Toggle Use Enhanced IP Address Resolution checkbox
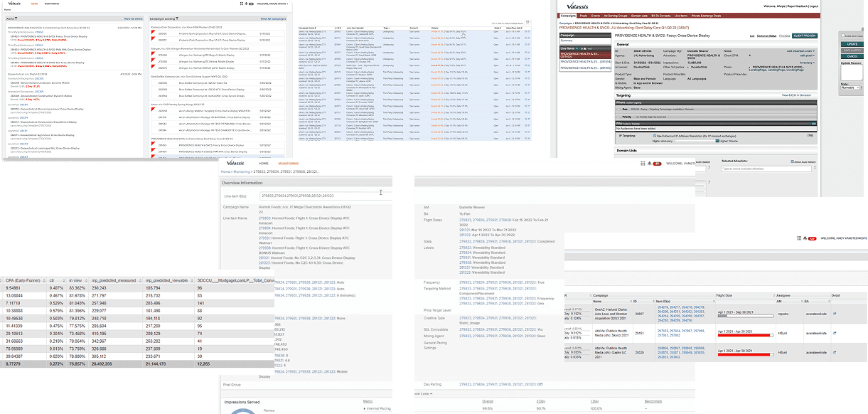The image size is (868, 414). tap(655, 136)
